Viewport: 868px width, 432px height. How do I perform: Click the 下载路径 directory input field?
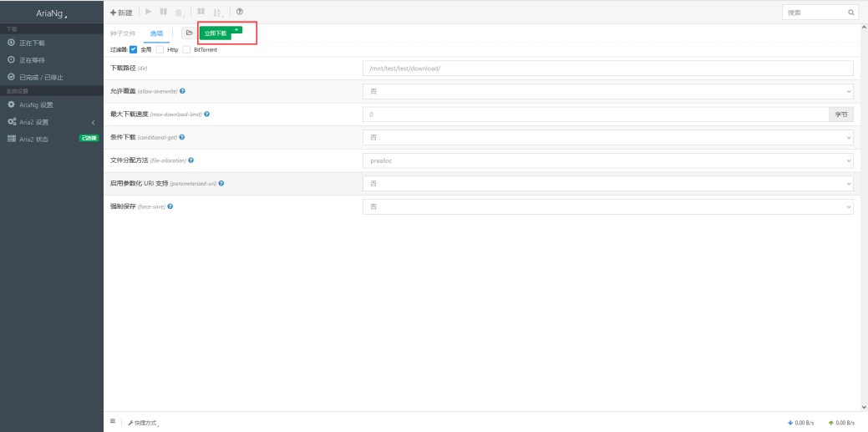click(607, 69)
